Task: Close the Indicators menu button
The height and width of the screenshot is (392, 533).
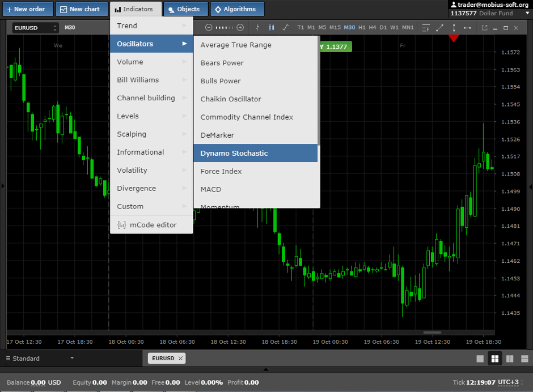Action: pyautogui.click(x=136, y=9)
